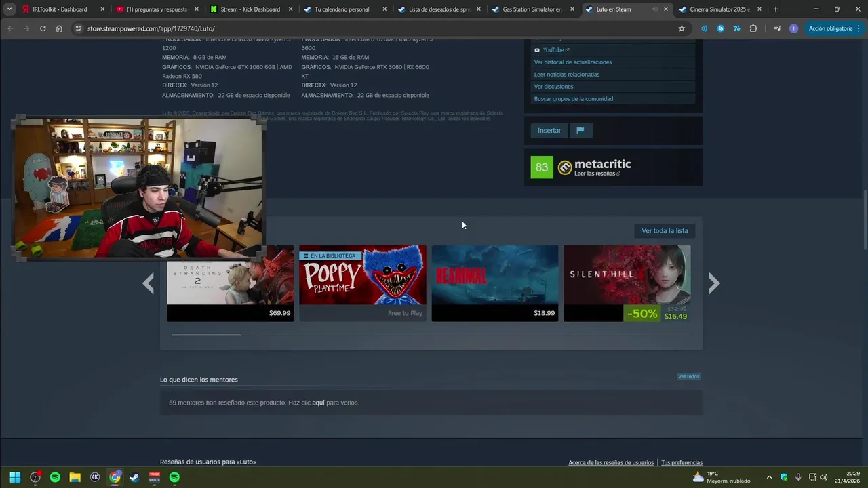Open the first Spotify taskbar icon
This screenshot has width=868, height=488.
click(55, 477)
